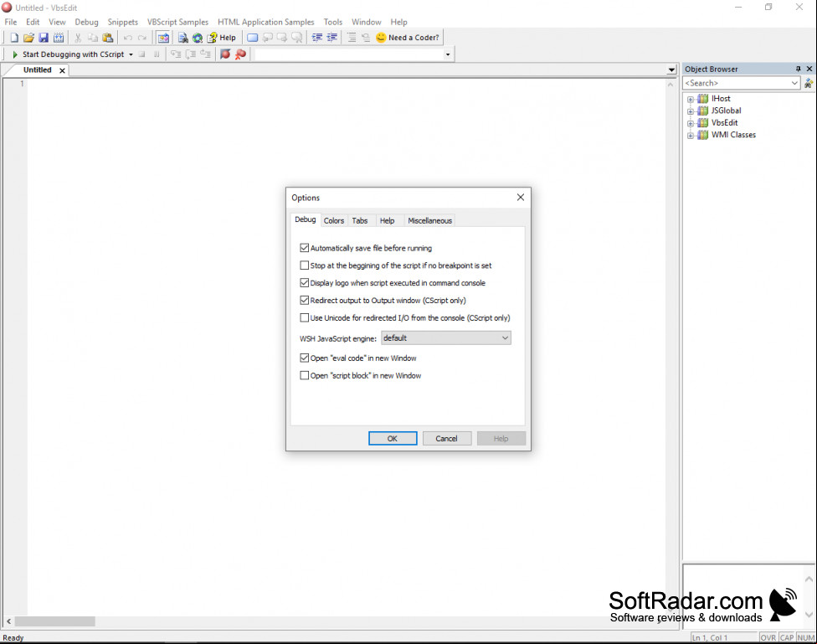Click the Cut scissors toolbar icon
Screen dimensions: 817x644
[x=78, y=38]
